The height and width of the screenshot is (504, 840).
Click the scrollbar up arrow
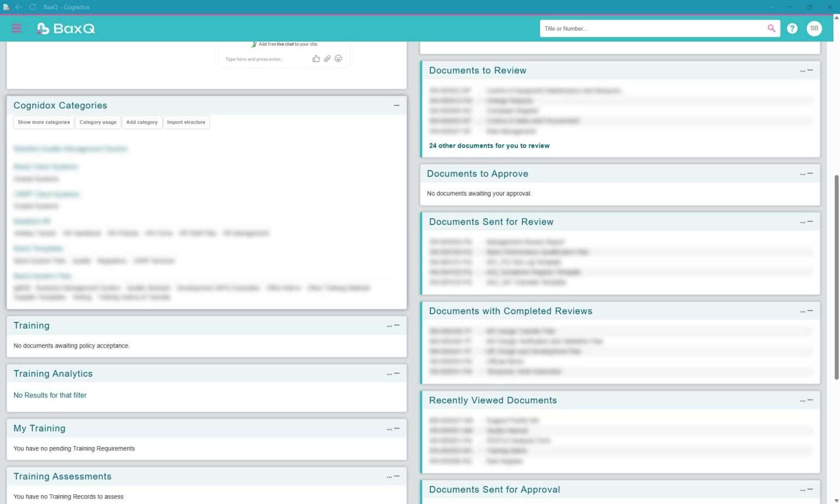(836, 17)
